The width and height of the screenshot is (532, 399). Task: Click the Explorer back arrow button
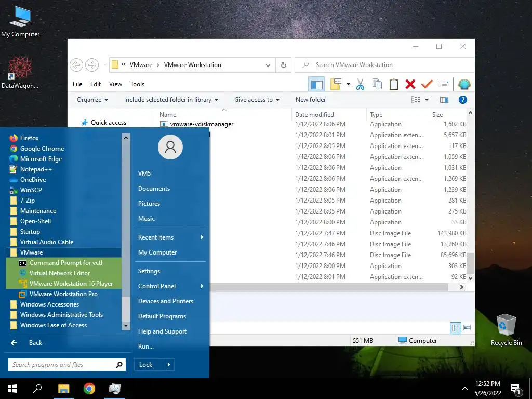[76, 65]
